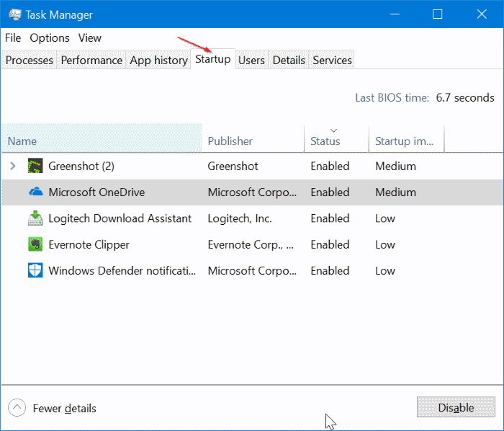Click the Last BIOS time label
Image resolution: width=504 pixels, height=431 pixels.
(x=392, y=97)
